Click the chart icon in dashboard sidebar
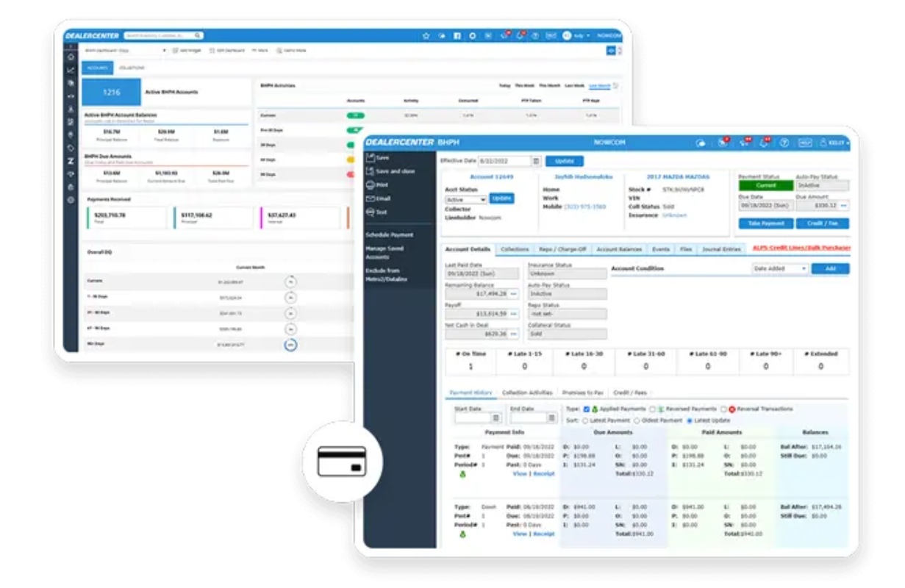This screenshot has height=588, width=905. pos(71,70)
